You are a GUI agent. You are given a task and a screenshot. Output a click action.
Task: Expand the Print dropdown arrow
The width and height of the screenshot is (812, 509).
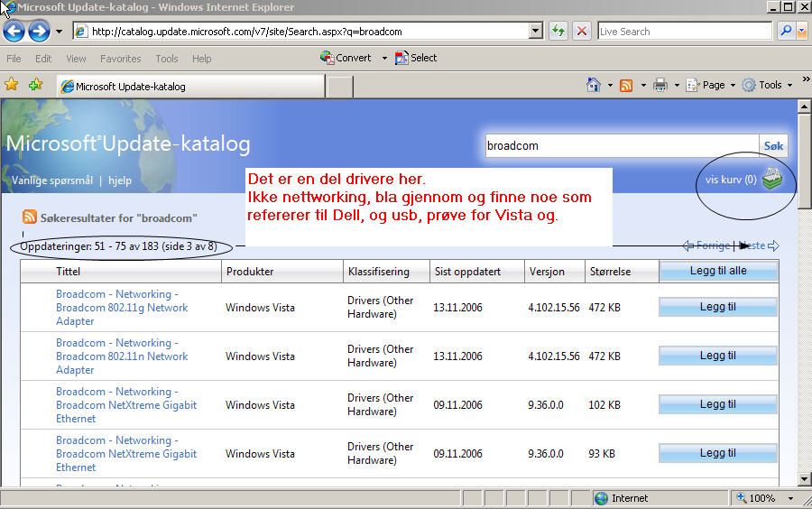(x=677, y=85)
